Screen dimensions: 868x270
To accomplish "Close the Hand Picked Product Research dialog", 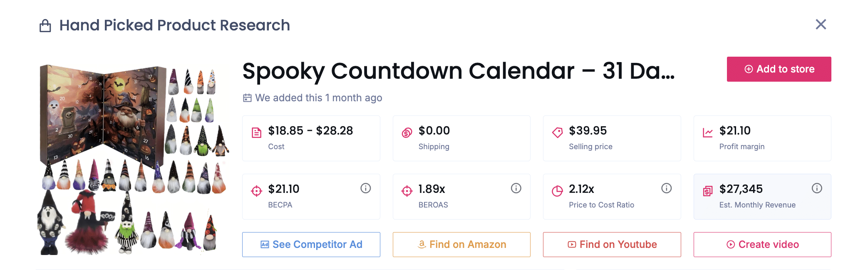I will [x=821, y=25].
